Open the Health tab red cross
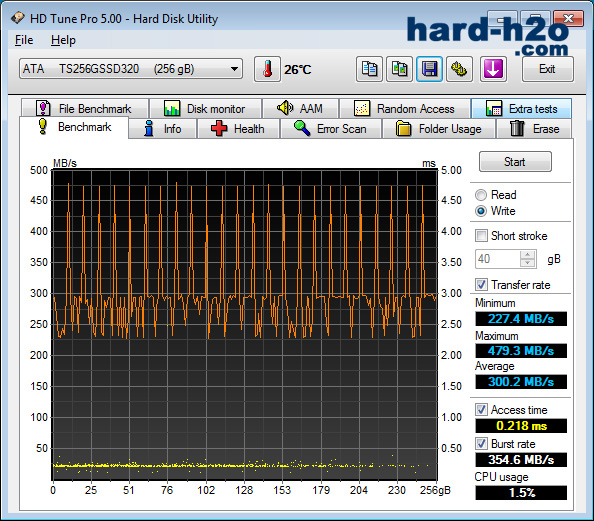The image size is (594, 521). (x=238, y=129)
